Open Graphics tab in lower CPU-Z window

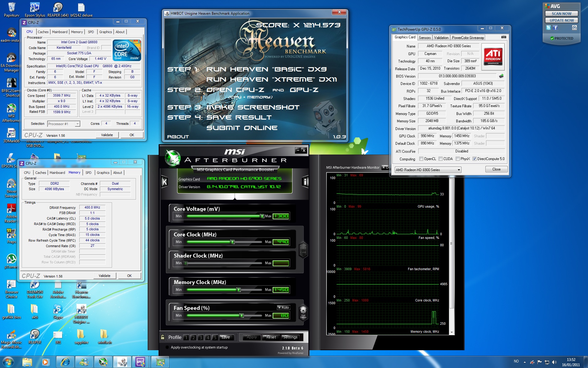(x=103, y=173)
